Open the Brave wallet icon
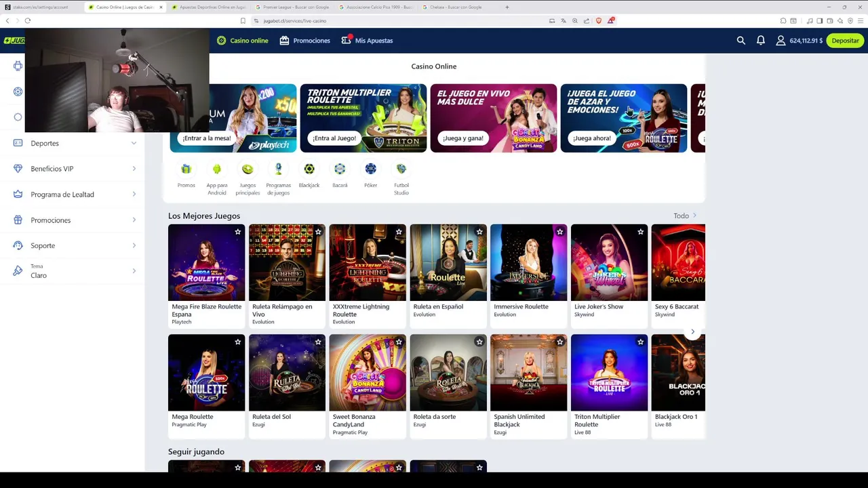The height and width of the screenshot is (488, 868). (x=829, y=21)
